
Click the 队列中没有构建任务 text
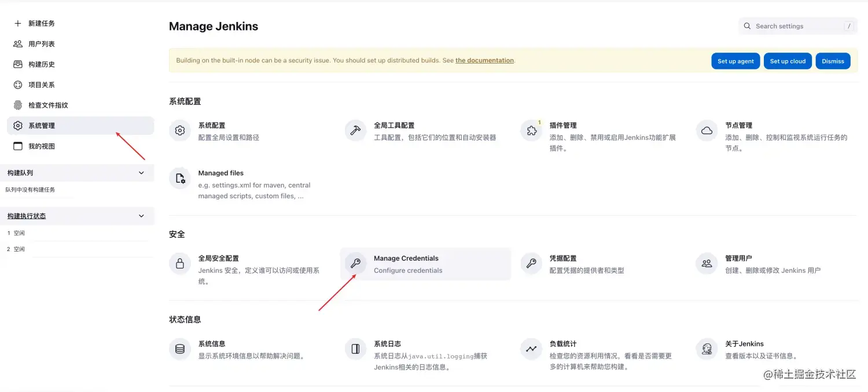31,190
